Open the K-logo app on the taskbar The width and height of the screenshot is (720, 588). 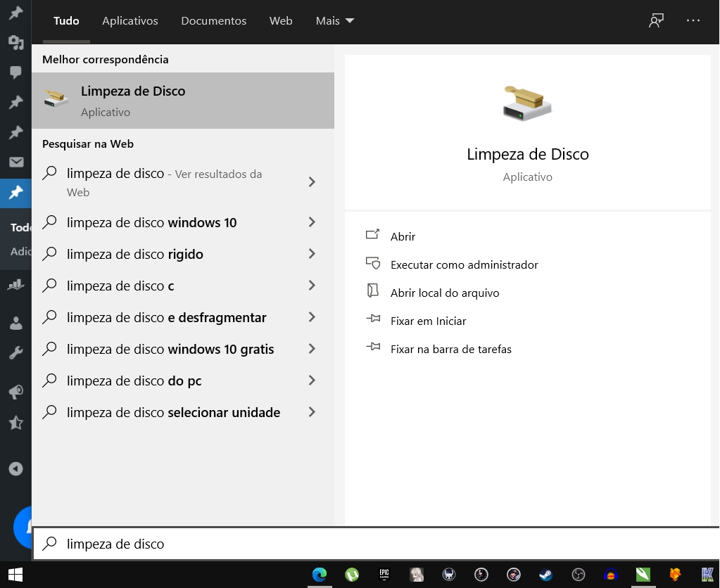707,574
